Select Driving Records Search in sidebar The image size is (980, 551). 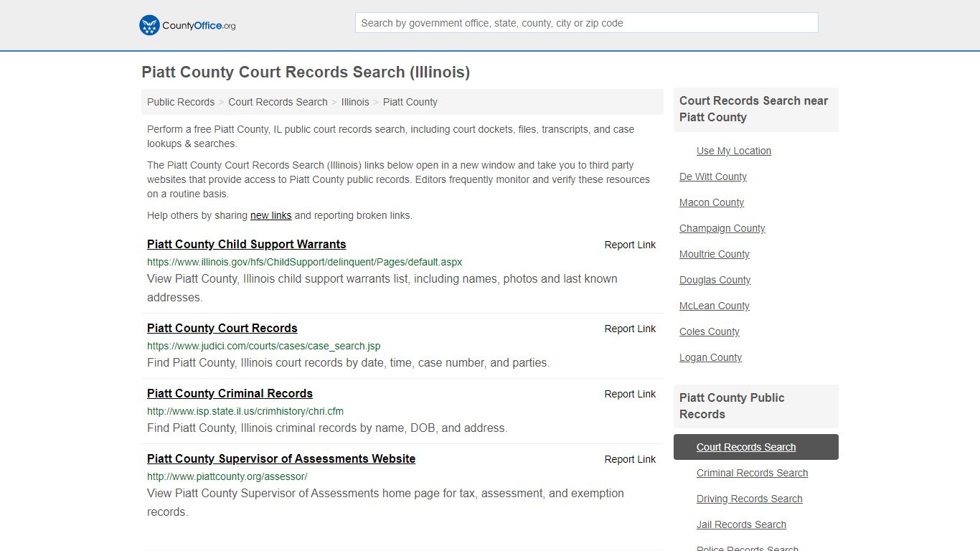[x=750, y=499]
